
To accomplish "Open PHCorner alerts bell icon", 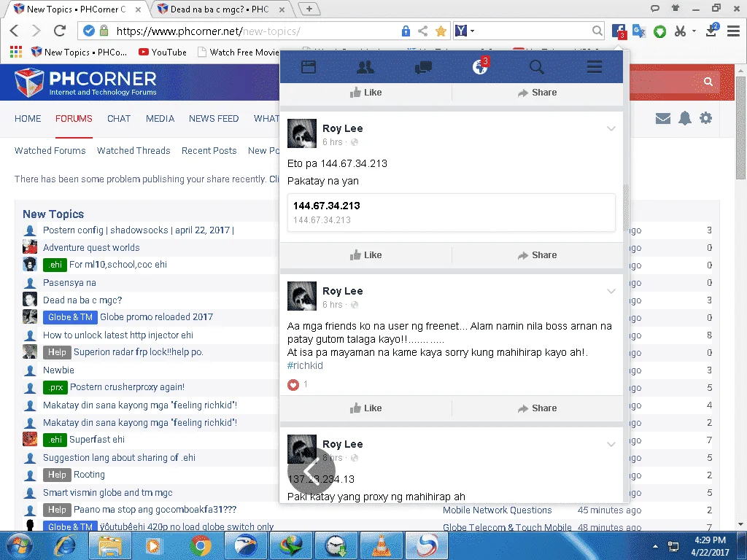I will [684, 118].
